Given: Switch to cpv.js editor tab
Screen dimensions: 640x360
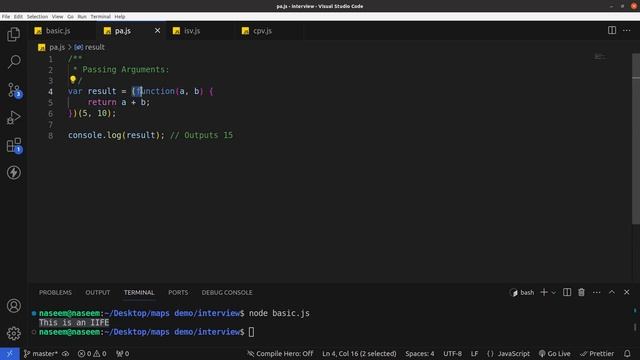Looking at the screenshot, I should pos(269,31).
